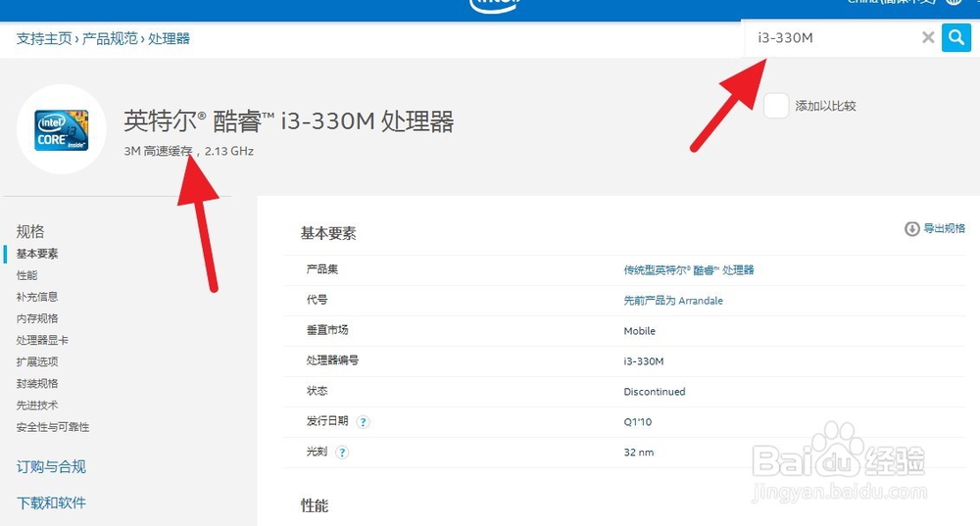Click the 代号 row label
Viewport: 980px width, 526px height.
click(x=317, y=300)
